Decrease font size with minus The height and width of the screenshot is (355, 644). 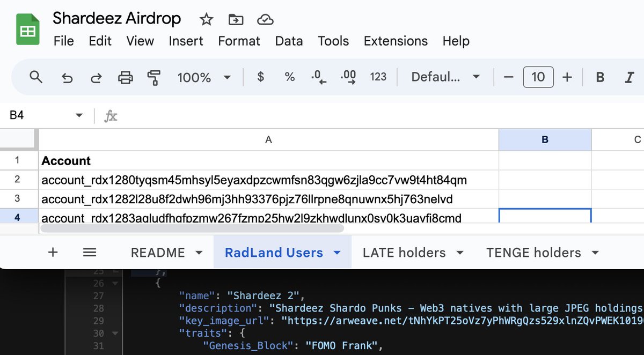pos(509,77)
